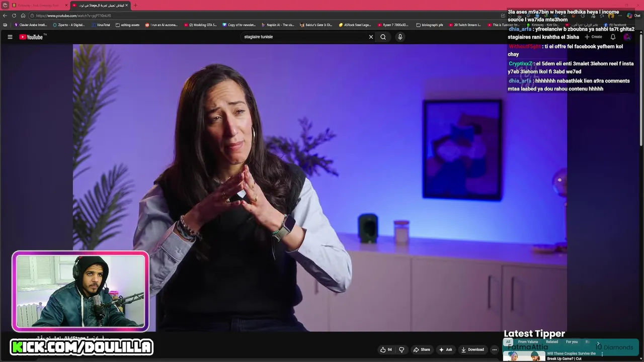The height and width of the screenshot is (362, 644).
Task: Select the From Yaluna chip
Action: point(528,342)
